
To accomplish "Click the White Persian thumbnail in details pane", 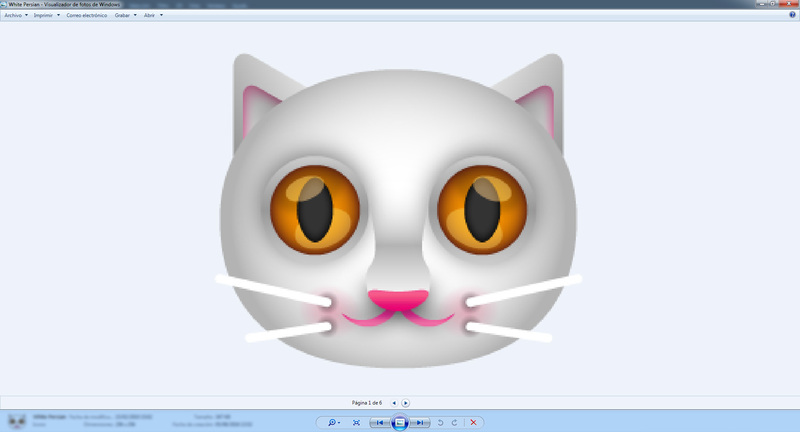I will pyautogui.click(x=17, y=421).
